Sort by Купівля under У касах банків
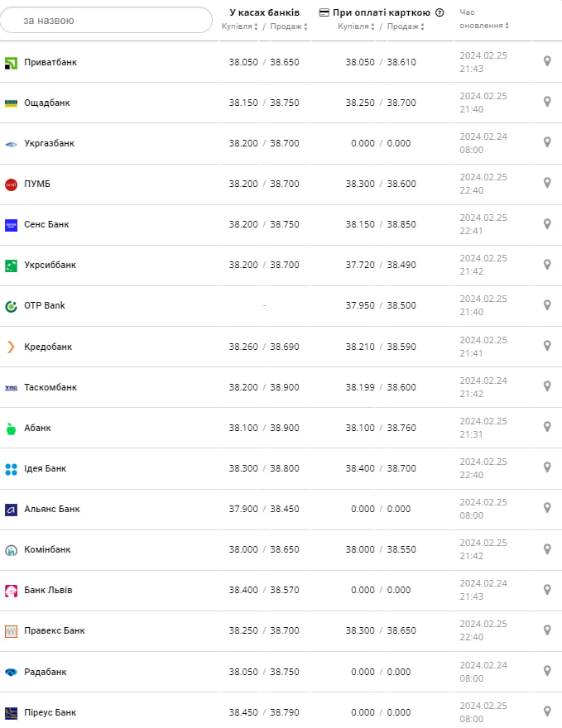The width and height of the screenshot is (562, 728). click(240, 26)
